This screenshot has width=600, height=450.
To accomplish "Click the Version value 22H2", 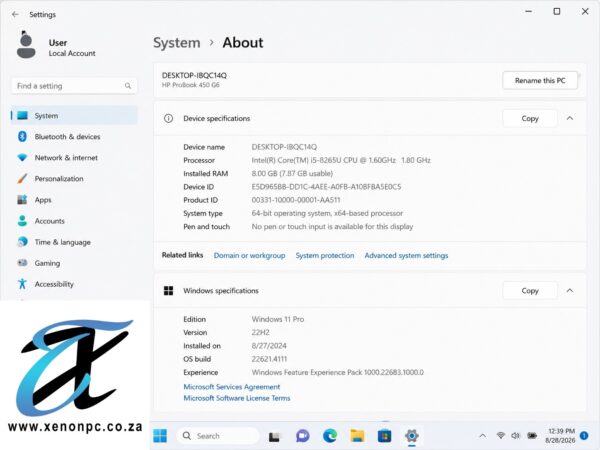I will click(261, 332).
